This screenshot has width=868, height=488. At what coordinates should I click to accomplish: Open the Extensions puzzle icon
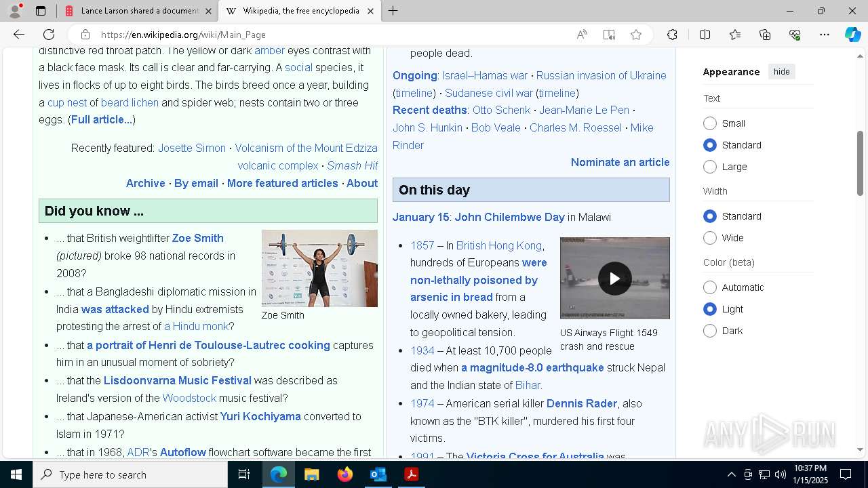coord(672,35)
